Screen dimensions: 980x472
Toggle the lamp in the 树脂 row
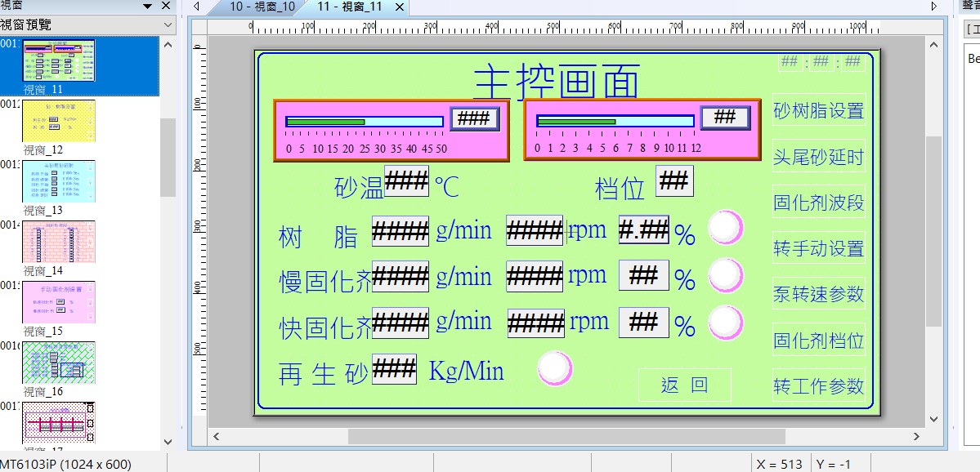725,228
